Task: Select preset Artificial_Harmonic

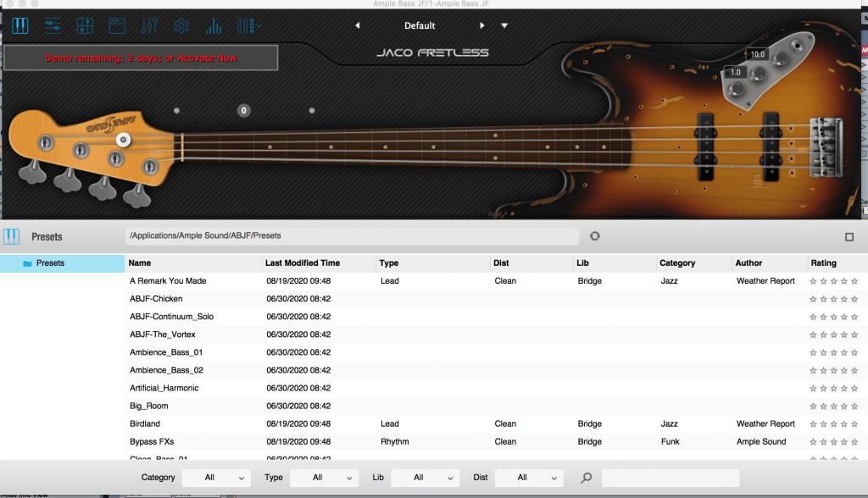Action: click(164, 388)
